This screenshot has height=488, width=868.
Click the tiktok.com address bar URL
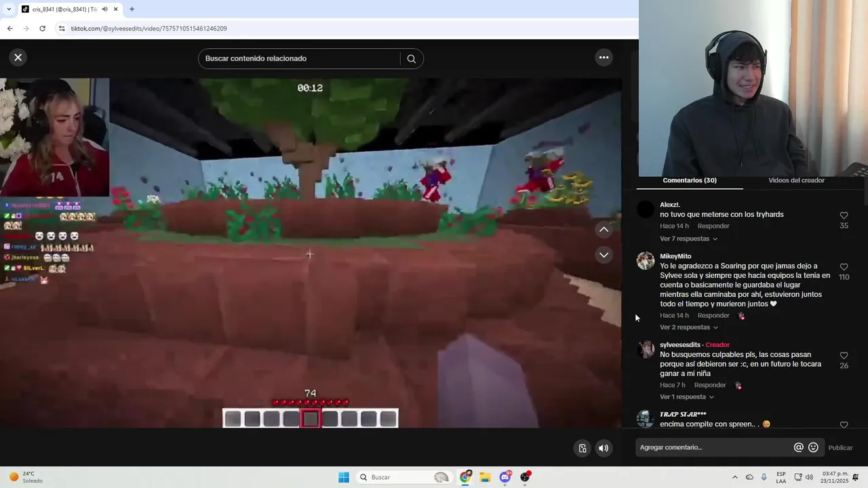coord(149,28)
